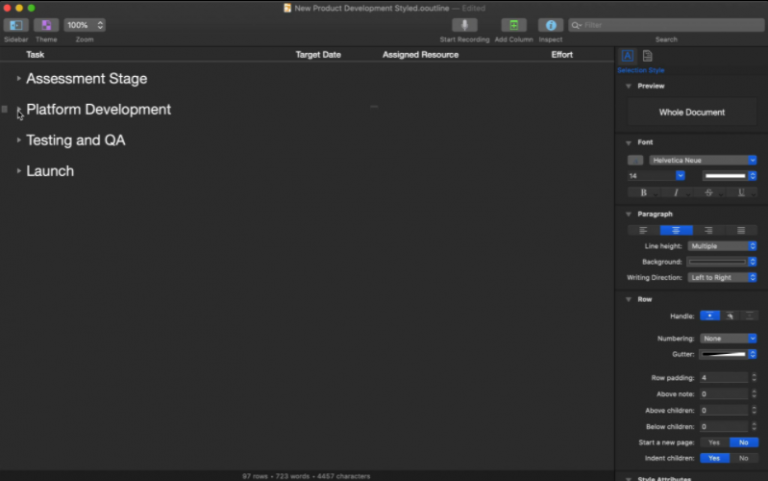The image size is (768, 481).
Task: Start audio recording with the microphone button
Action: [464, 25]
